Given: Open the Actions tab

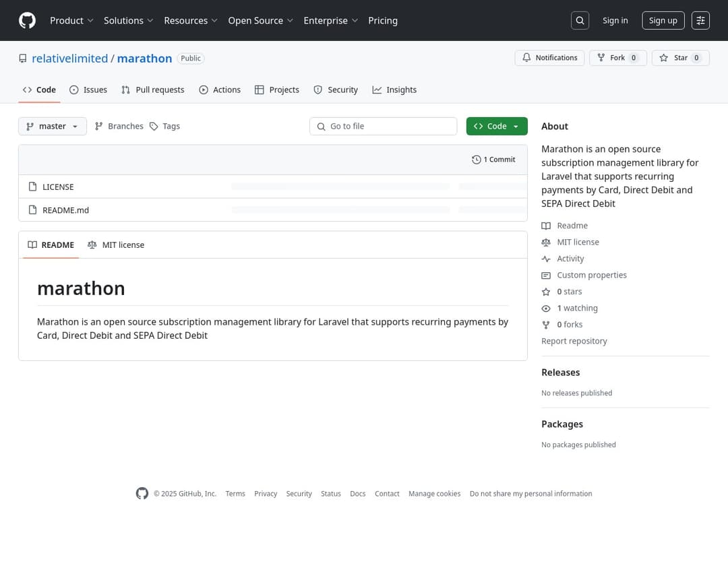Looking at the screenshot, I should [x=220, y=90].
